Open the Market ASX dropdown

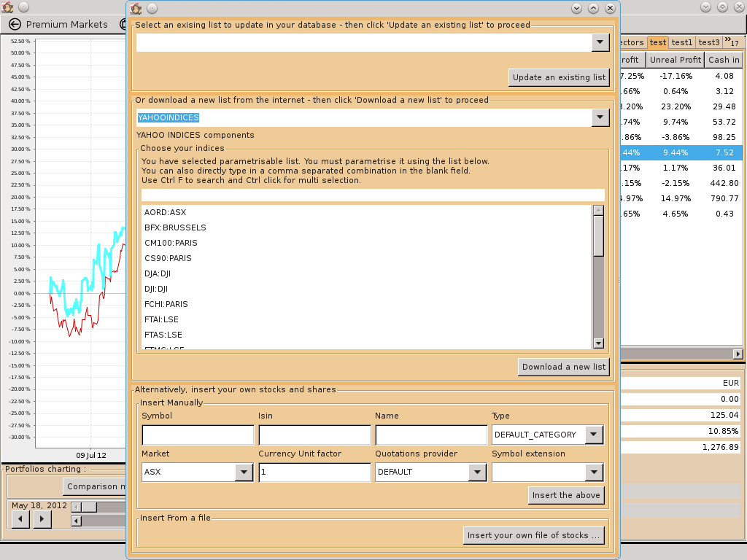click(x=244, y=472)
